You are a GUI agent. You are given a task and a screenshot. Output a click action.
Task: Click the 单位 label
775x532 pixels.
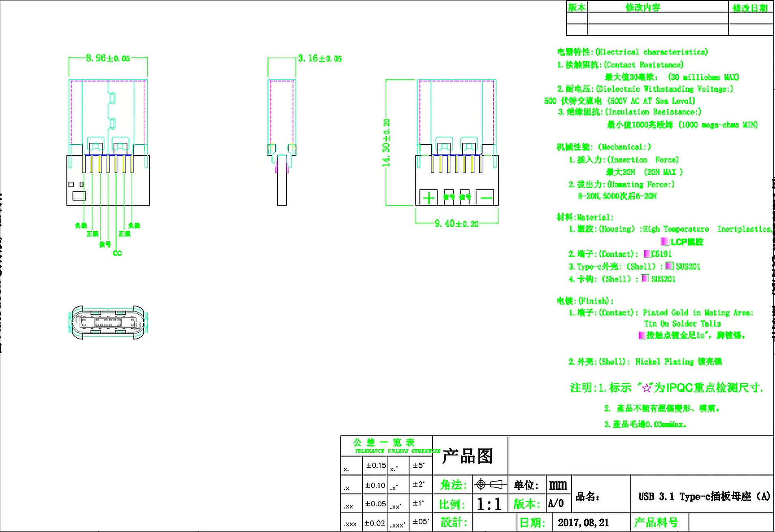526,485
